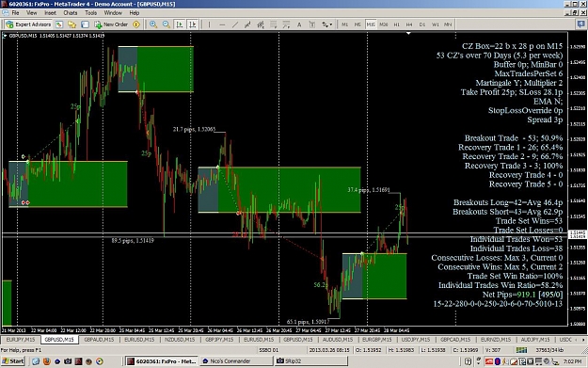Image resolution: width=588 pixels, height=368 pixels.
Task: Switch chart to D1 timeframe
Action: (422, 24)
